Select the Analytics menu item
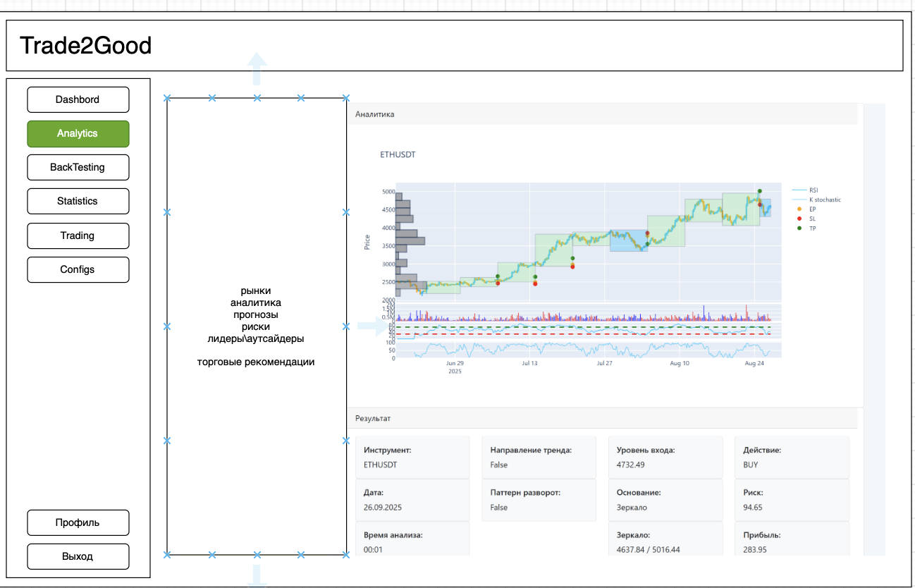915x588 pixels. pos(78,133)
